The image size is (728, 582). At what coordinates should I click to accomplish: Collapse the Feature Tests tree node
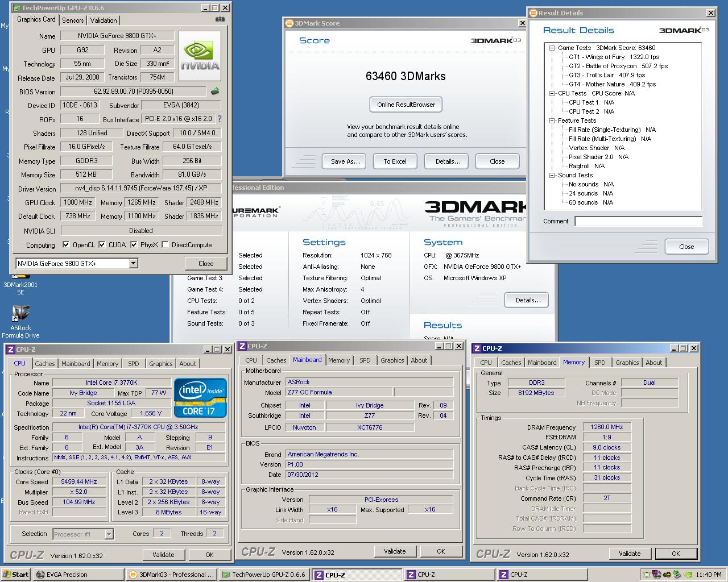click(x=552, y=120)
